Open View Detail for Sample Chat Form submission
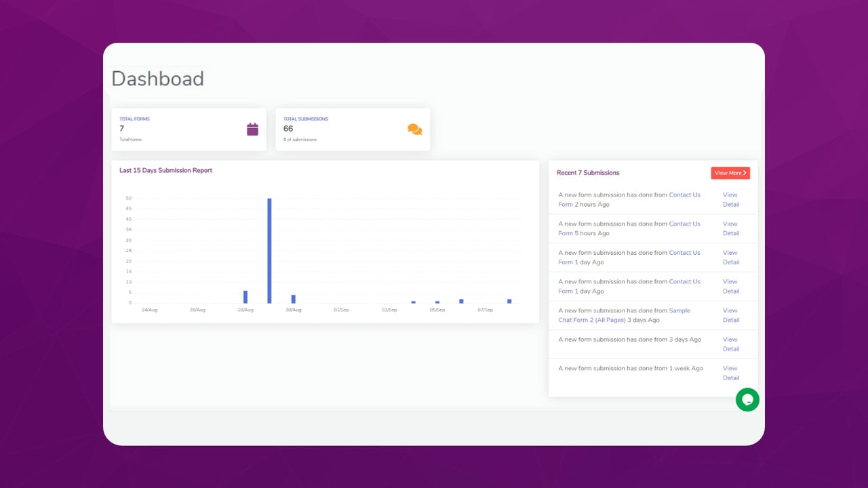The image size is (868, 488). [x=730, y=315]
